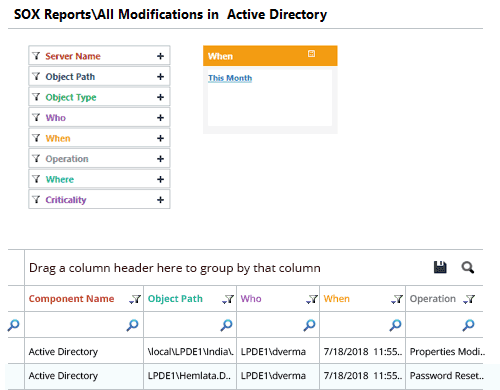Click search icon in When filter cell

tap(395, 325)
